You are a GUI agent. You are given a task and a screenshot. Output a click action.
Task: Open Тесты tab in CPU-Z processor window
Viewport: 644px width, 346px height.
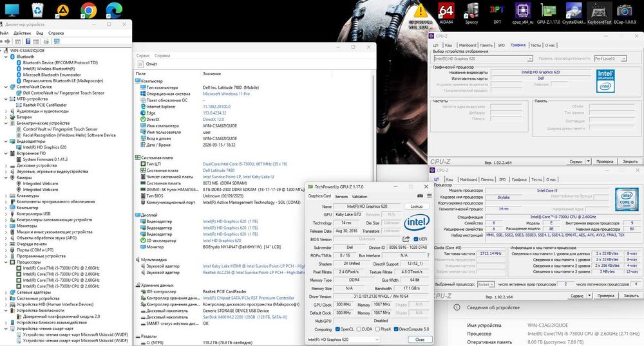(x=536, y=179)
